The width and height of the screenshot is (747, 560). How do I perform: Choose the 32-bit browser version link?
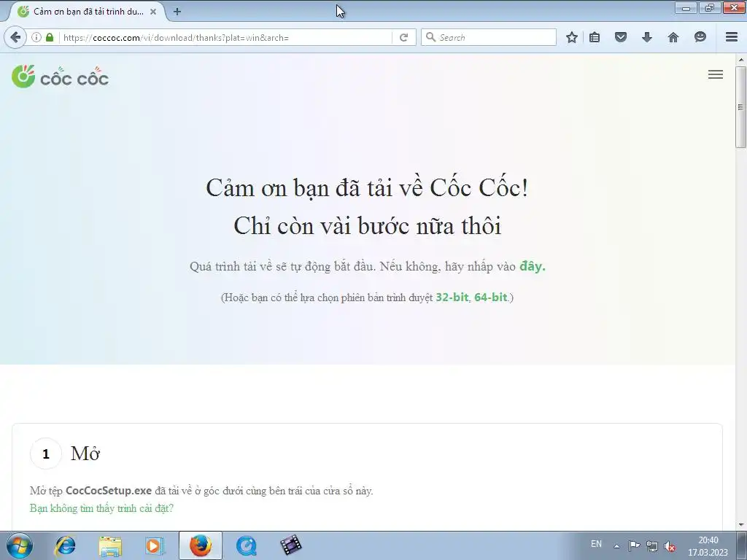point(452,297)
